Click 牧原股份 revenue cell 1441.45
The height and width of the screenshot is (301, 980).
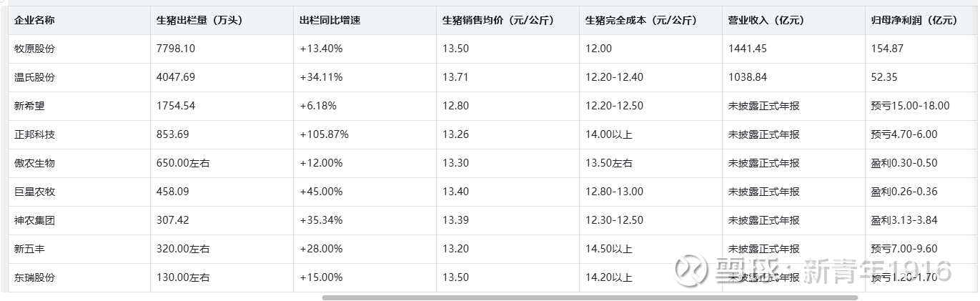pos(748,49)
